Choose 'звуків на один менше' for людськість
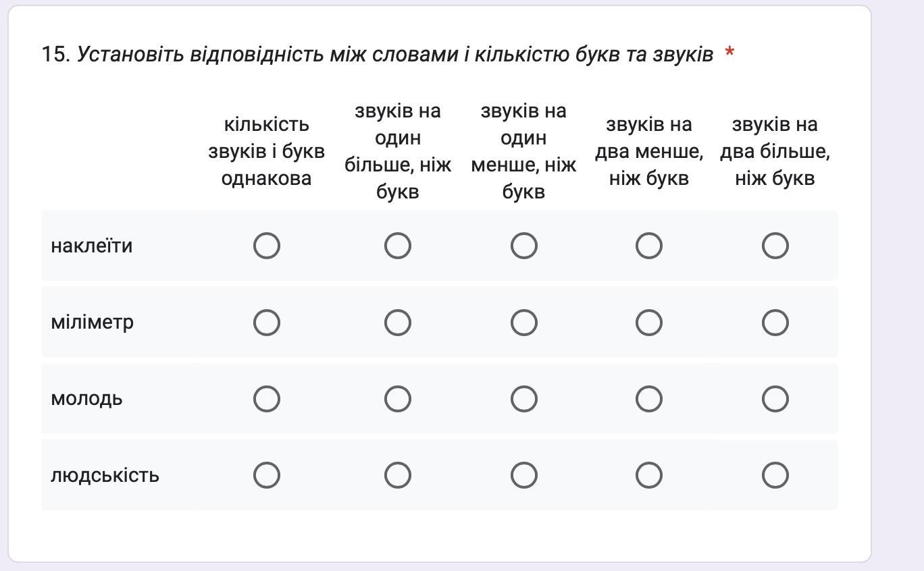This screenshot has width=924, height=571. point(523,475)
